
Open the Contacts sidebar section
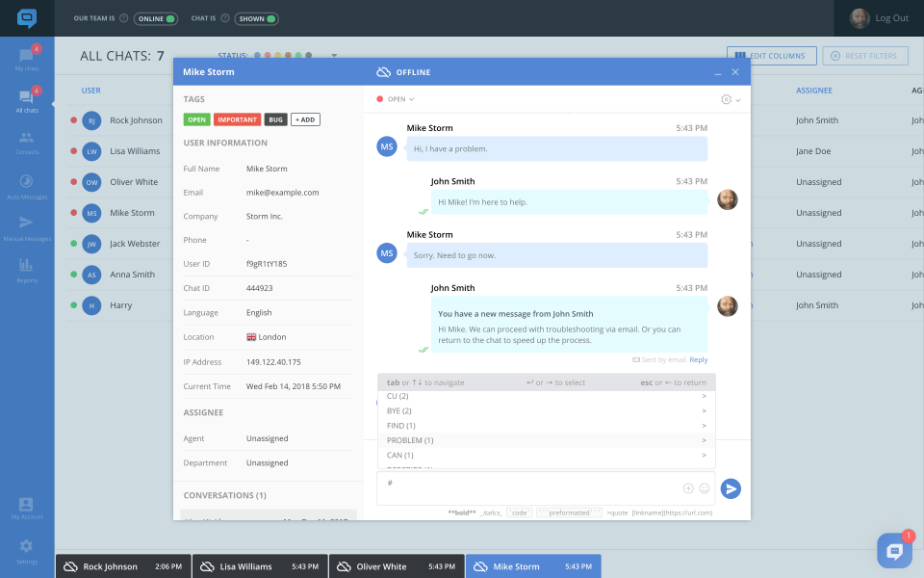(x=27, y=144)
